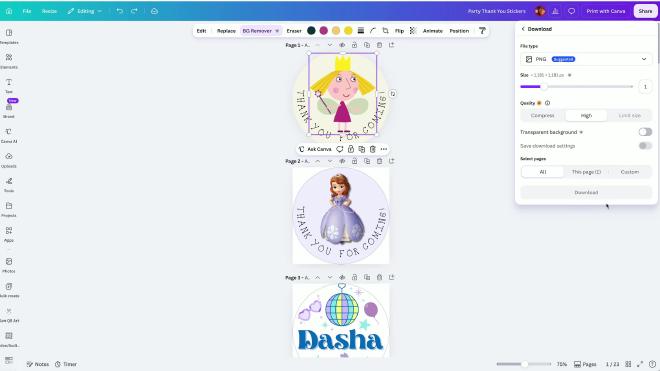Click Animate in image toolbar
Image resolution: width=660 pixels, height=371 pixels.
tap(433, 31)
